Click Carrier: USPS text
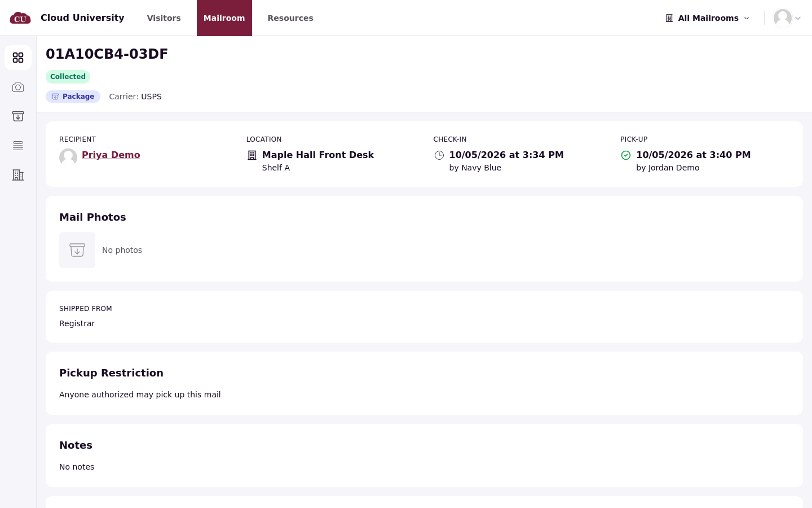The width and height of the screenshot is (812, 508). [135, 97]
